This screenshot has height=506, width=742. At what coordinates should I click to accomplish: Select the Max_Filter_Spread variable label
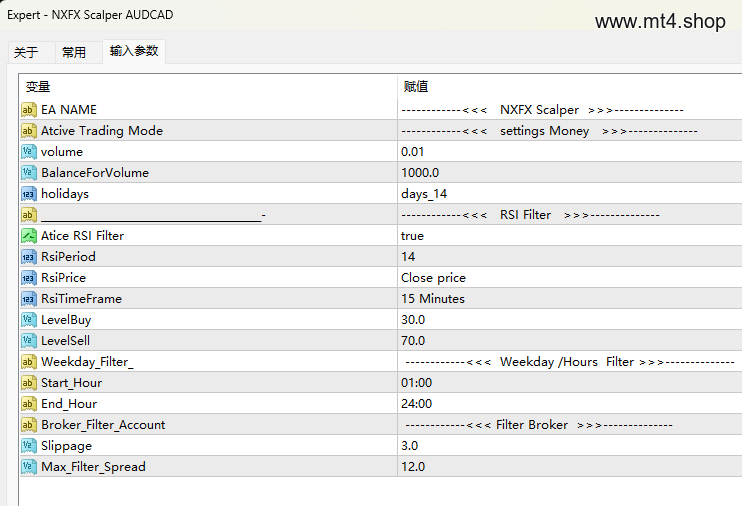[x=93, y=467]
